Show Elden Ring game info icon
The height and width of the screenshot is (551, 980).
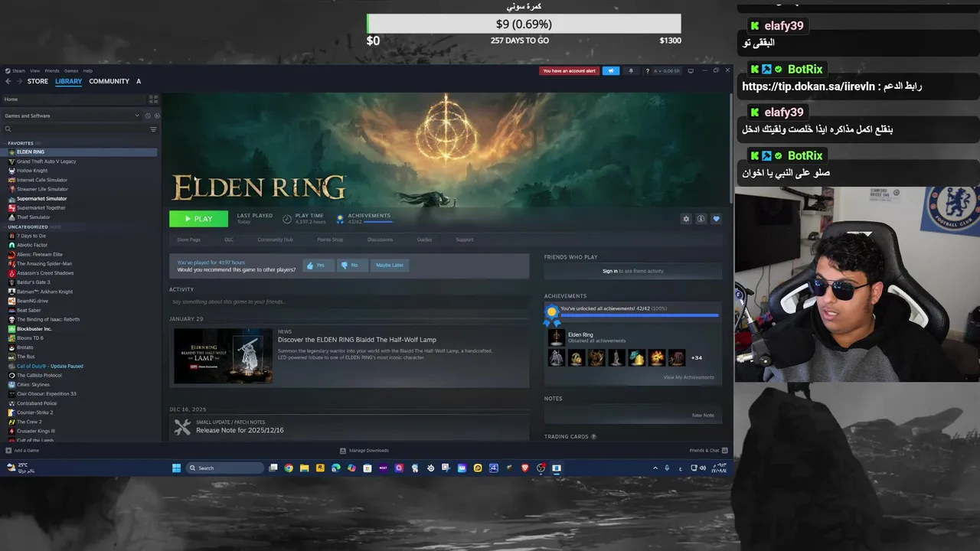(701, 219)
